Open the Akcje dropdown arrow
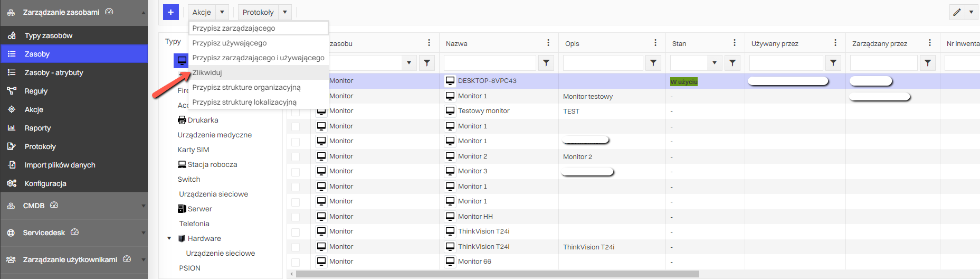Viewport: 980px width, 279px height. pyautogui.click(x=222, y=12)
